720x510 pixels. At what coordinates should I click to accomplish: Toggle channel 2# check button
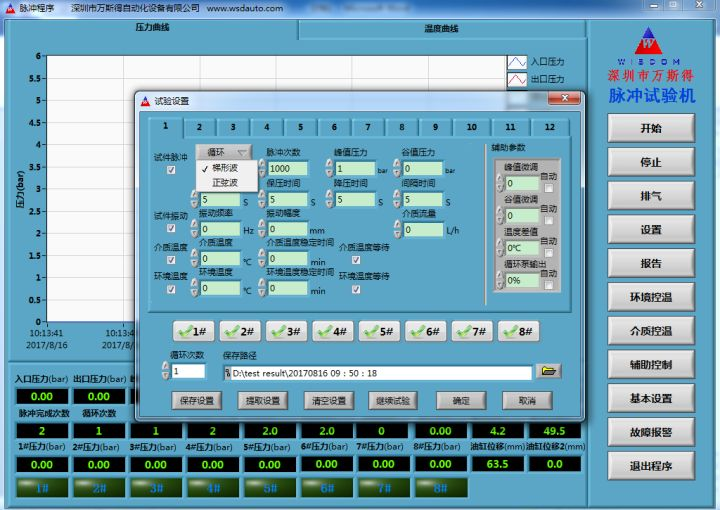[x=240, y=331]
